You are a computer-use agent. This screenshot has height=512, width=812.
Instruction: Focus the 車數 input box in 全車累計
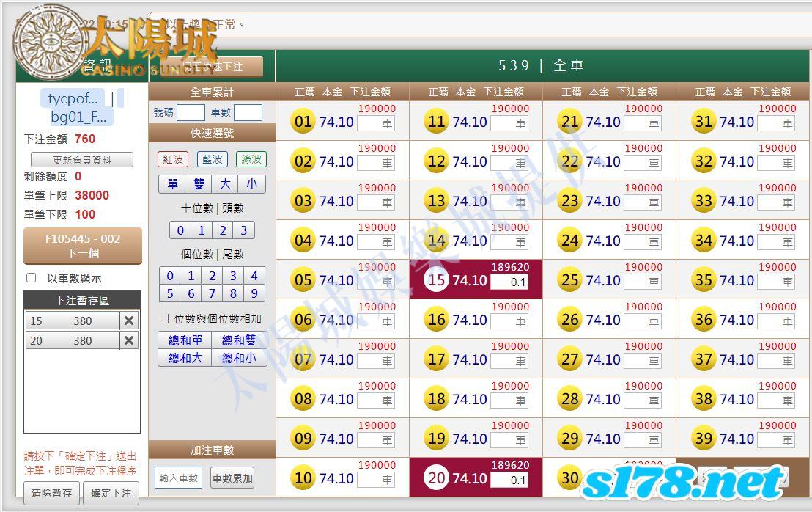[248, 112]
